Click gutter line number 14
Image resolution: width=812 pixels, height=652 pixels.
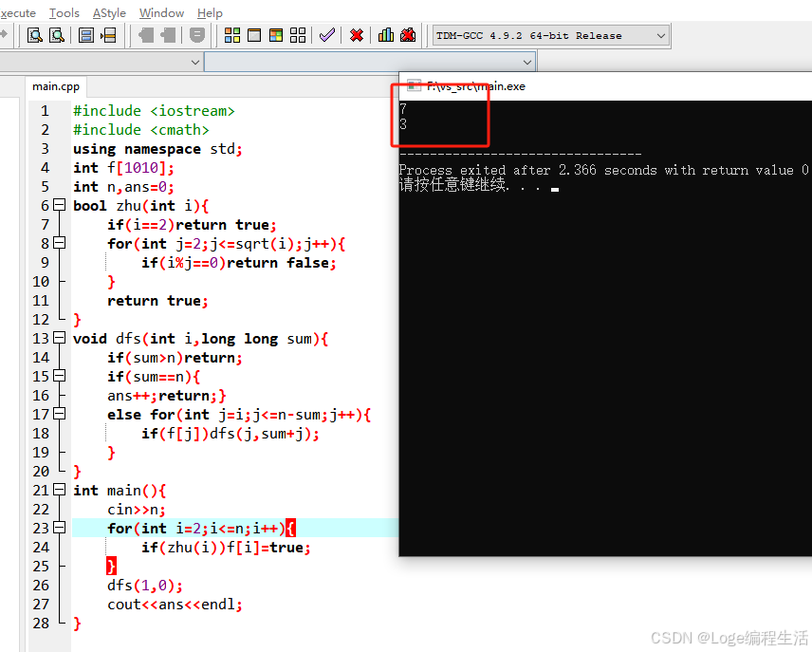point(41,358)
